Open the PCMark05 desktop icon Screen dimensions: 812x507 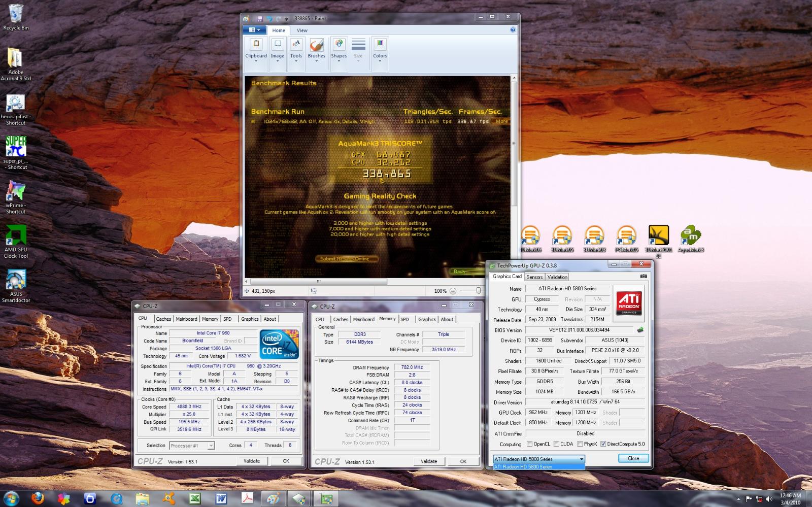[626, 239]
